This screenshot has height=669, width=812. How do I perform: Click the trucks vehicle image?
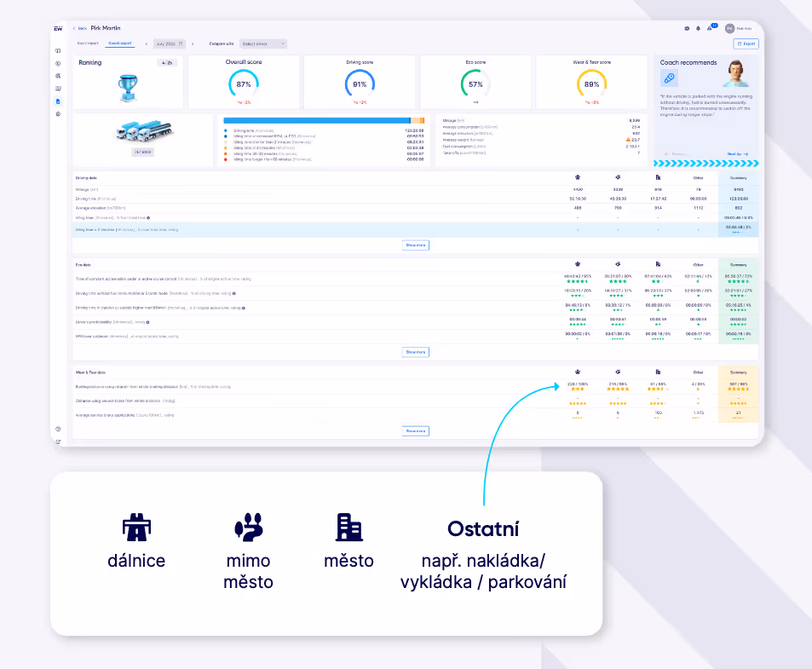pyautogui.click(x=144, y=131)
